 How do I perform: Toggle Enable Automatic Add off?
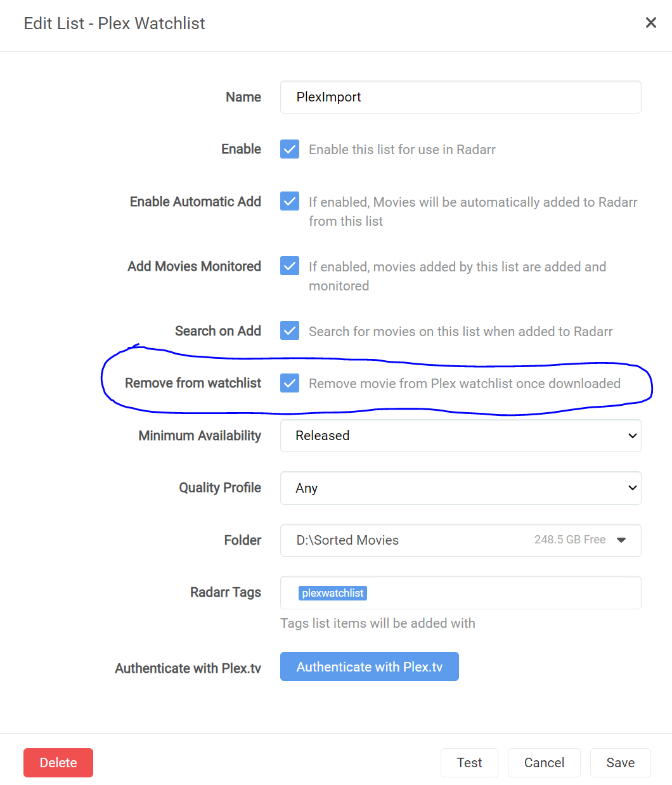[x=289, y=201]
